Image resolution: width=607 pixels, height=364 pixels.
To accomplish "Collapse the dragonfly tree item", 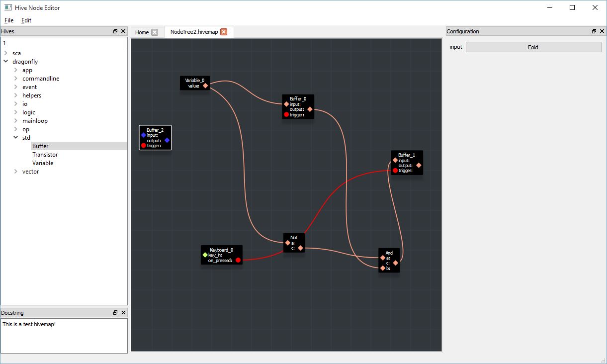I will point(5,62).
